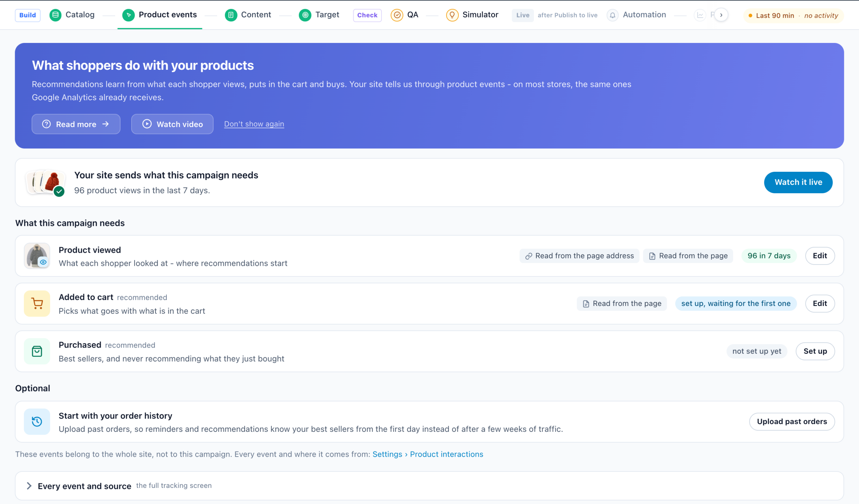Open the Settings › Product interactions link
Image resolution: width=859 pixels, height=504 pixels.
coord(428,454)
